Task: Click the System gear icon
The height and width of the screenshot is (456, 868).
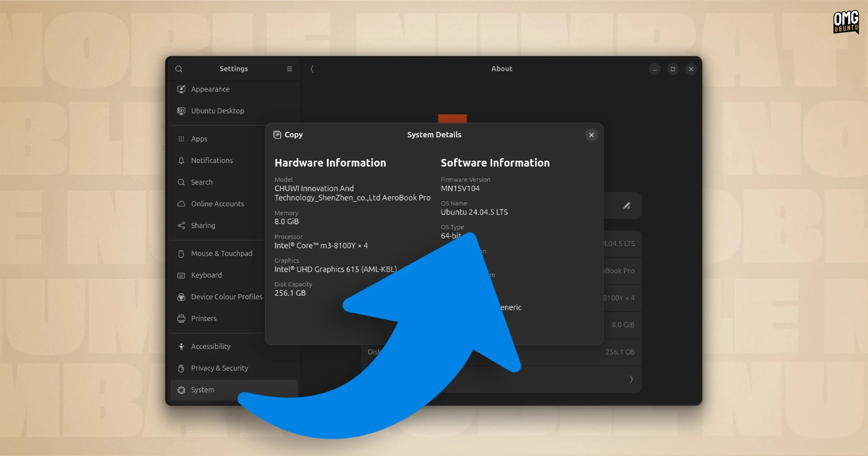Action: [x=181, y=390]
